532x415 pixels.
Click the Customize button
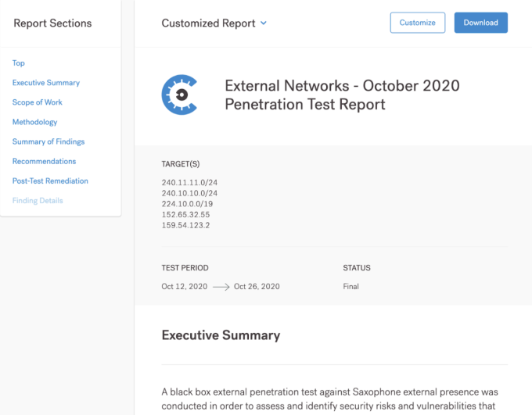click(x=417, y=23)
